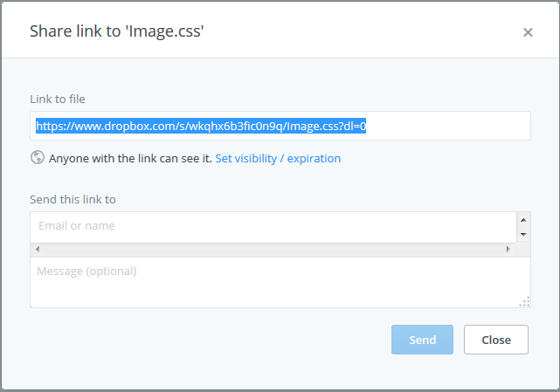Click the horizontal scrollbar track below the email field
Screen dimensions: 560x392
point(273,249)
